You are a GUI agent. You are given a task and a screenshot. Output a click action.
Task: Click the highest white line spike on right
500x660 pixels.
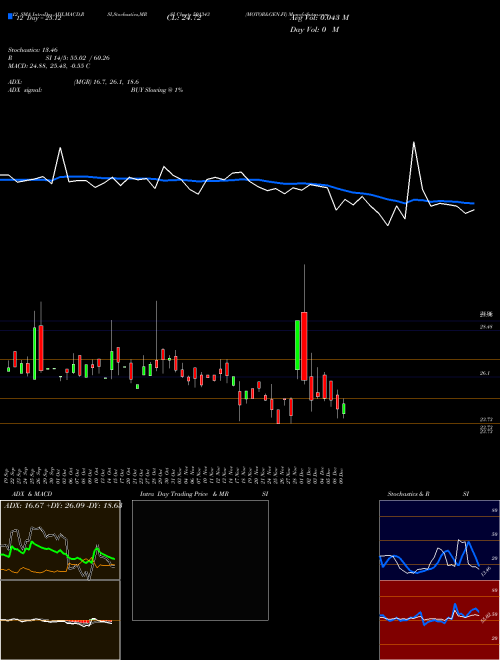point(414,143)
